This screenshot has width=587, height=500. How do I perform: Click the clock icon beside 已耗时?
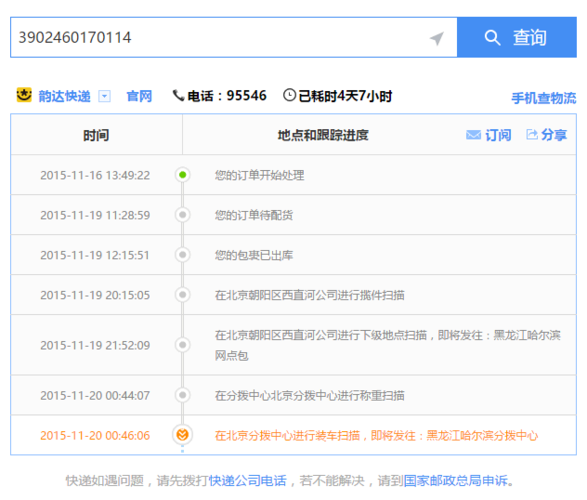tap(289, 95)
